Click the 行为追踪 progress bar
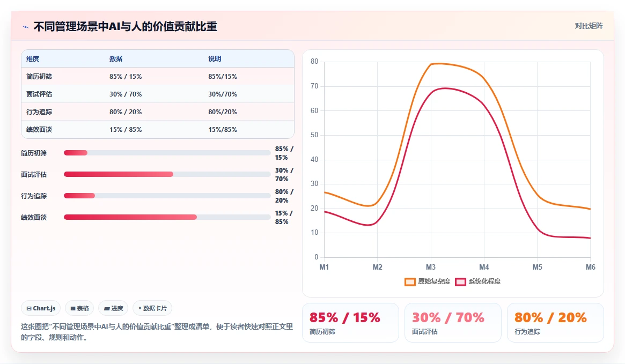 (167, 196)
